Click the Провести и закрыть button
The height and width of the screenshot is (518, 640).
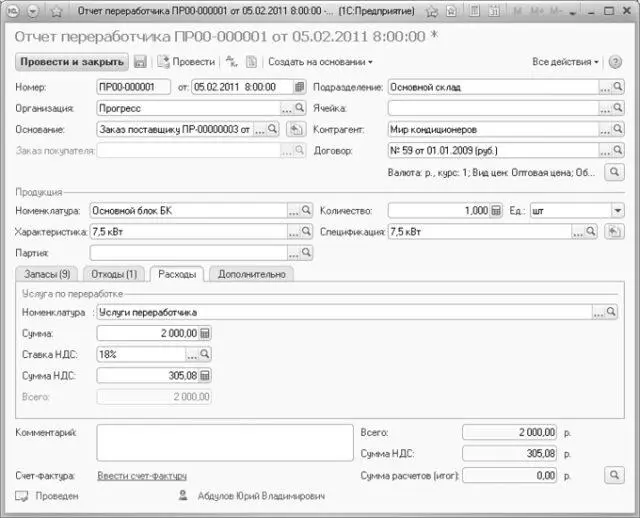[72, 62]
